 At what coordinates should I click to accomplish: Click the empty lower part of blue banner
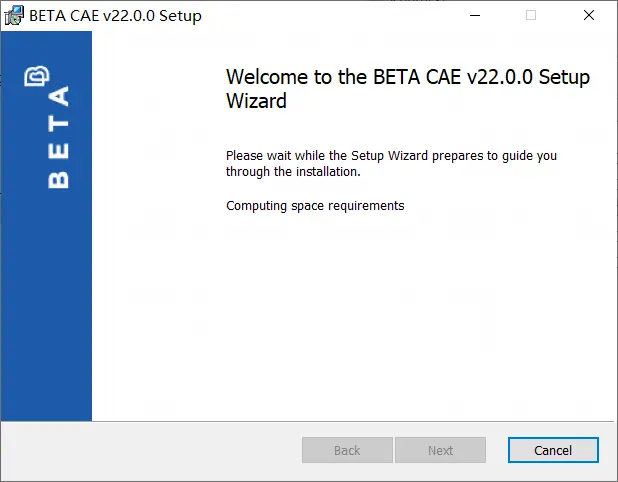[46, 315]
